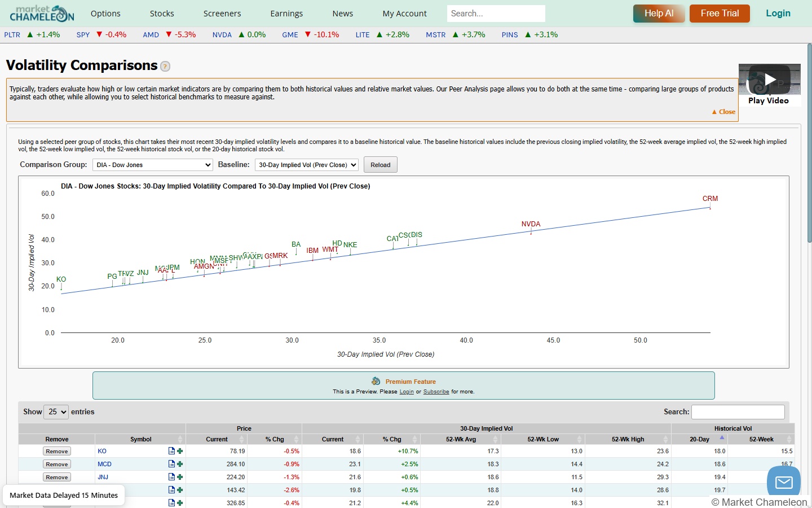Image resolution: width=812 pixels, height=508 pixels.
Task: Change the Show entries dropdown
Action: 56,412
